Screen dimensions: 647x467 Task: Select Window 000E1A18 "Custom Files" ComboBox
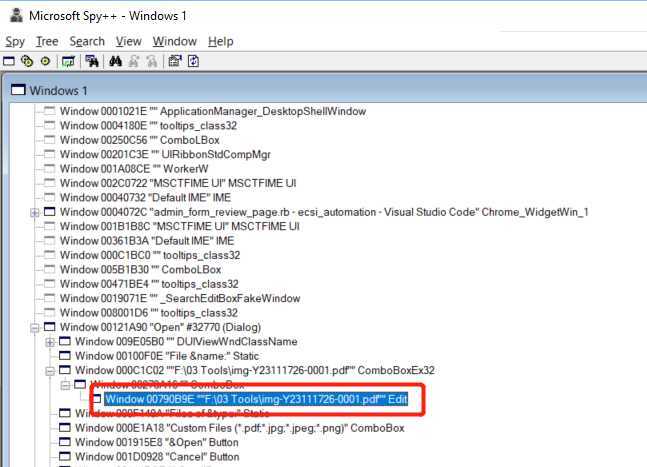coord(239,428)
